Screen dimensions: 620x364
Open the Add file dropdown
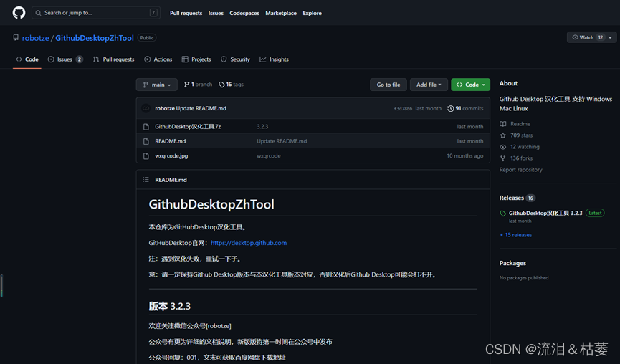pyautogui.click(x=429, y=85)
